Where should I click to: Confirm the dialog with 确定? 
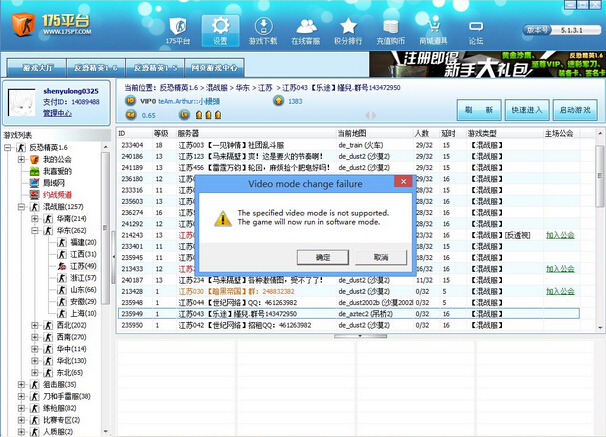[323, 257]
